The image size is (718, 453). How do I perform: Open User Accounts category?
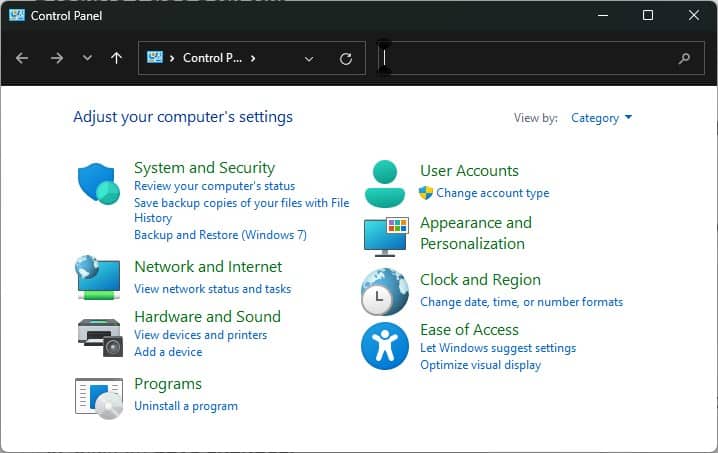[x=469, y=171]
